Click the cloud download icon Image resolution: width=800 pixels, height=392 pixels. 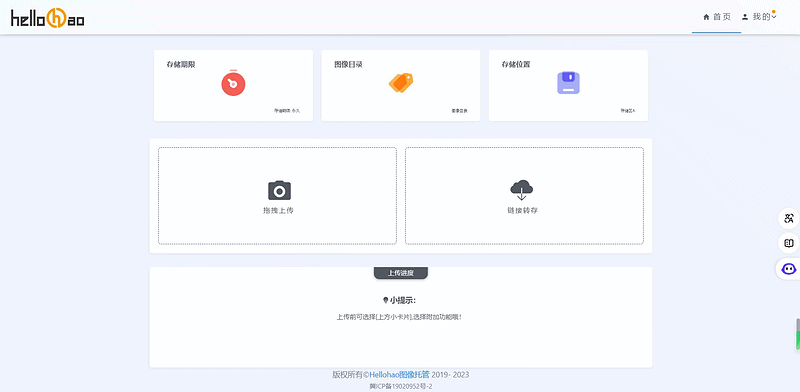[x=521, y=190]
